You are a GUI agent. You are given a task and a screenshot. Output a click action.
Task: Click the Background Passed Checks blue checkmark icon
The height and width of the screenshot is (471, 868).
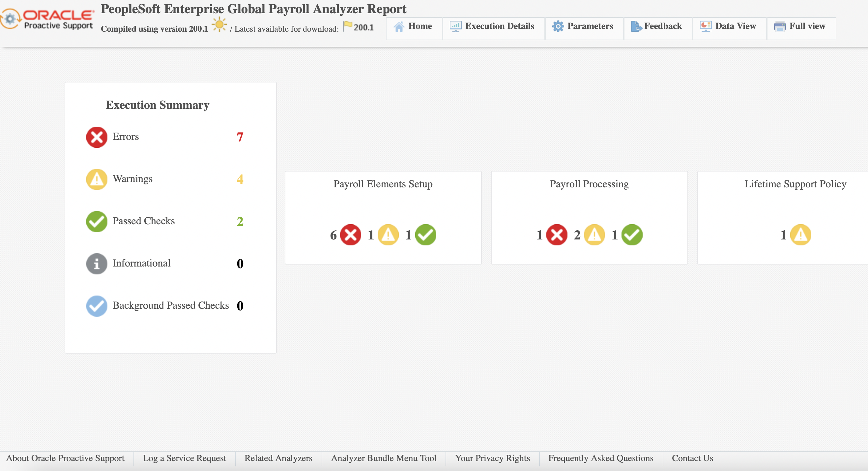[96, 304]
